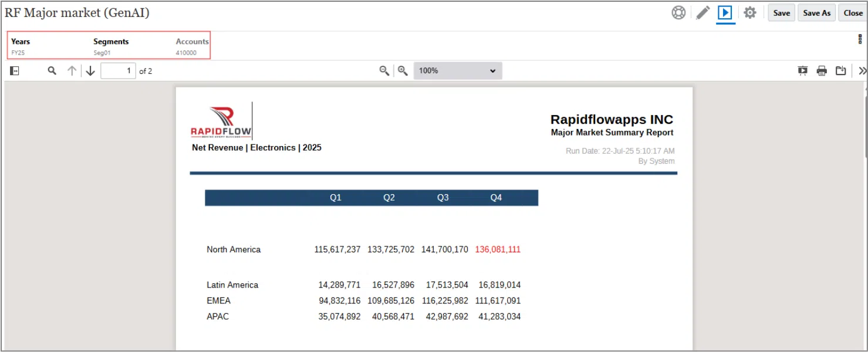868x352 pixels.
Task: Open report settings gear icon
Action: coord(750,13)
